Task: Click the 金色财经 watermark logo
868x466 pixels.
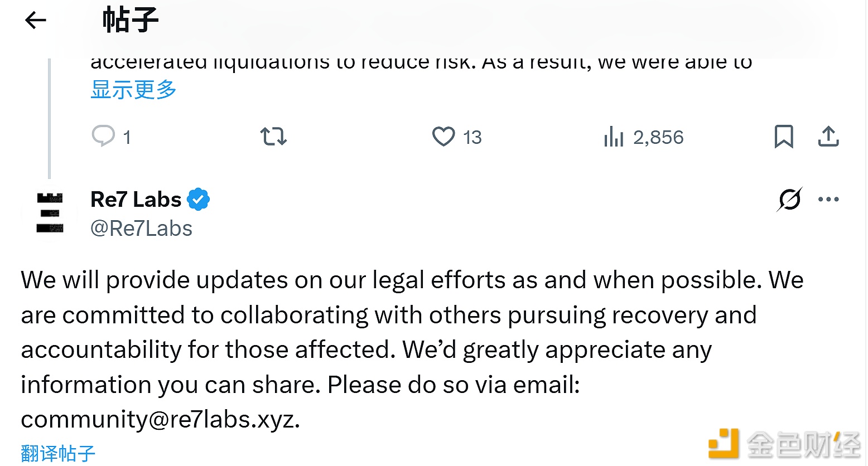Action: pos(784,444)
